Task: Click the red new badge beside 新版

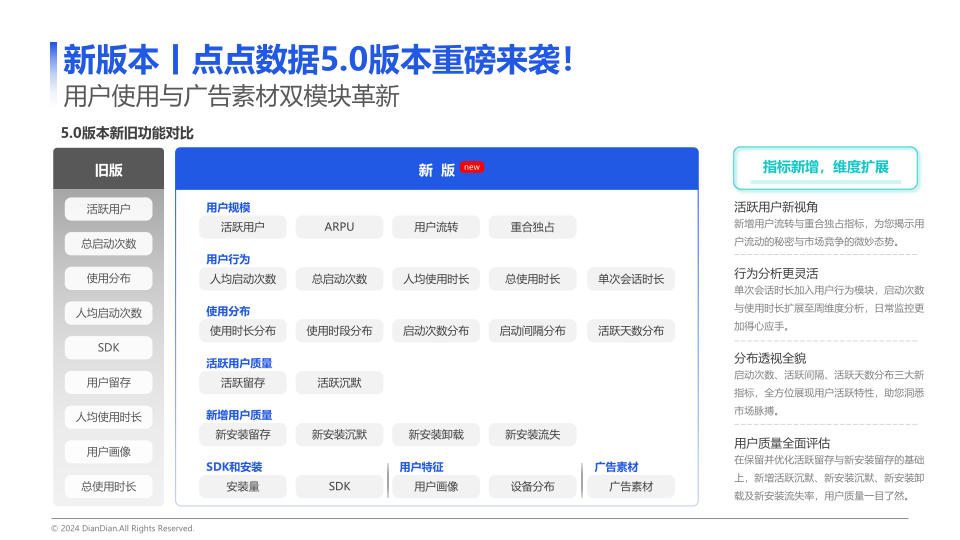Action: (471, 167)
